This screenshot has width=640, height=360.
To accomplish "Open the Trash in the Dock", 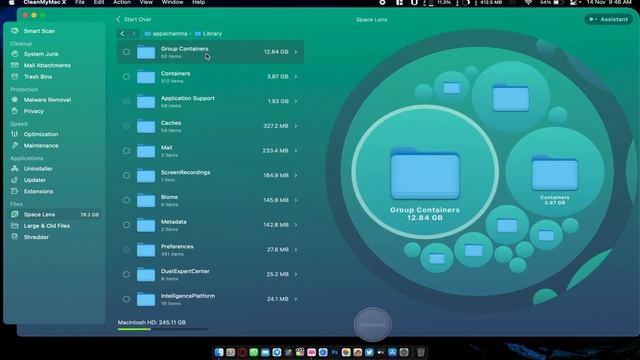I will pyautogui.click(x=420, y=352).
